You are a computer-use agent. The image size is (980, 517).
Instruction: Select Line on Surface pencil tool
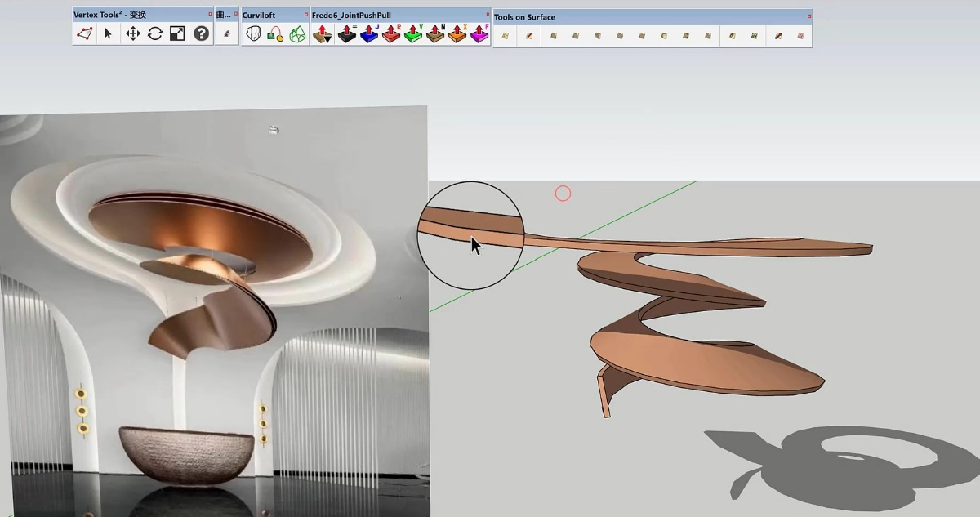tap(529, 35)
